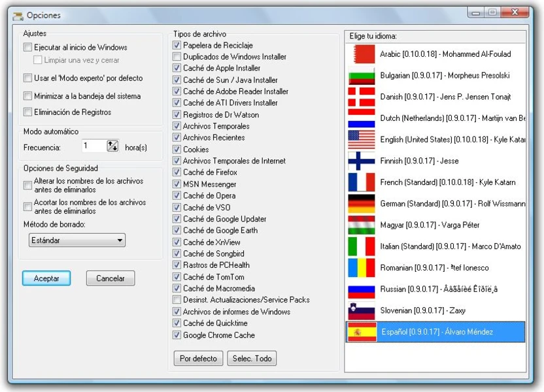
Task: Select the French (Standard) flag icon
Action: point(362,182)
